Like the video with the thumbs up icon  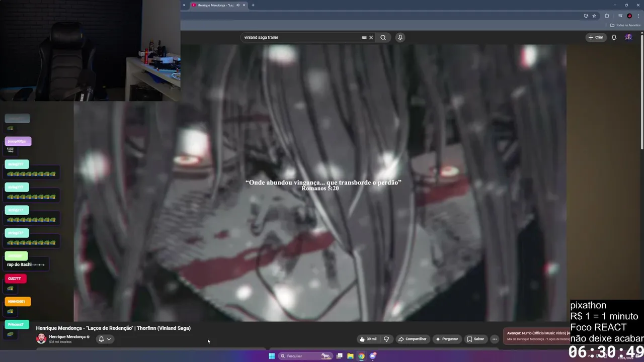point(368,339)
